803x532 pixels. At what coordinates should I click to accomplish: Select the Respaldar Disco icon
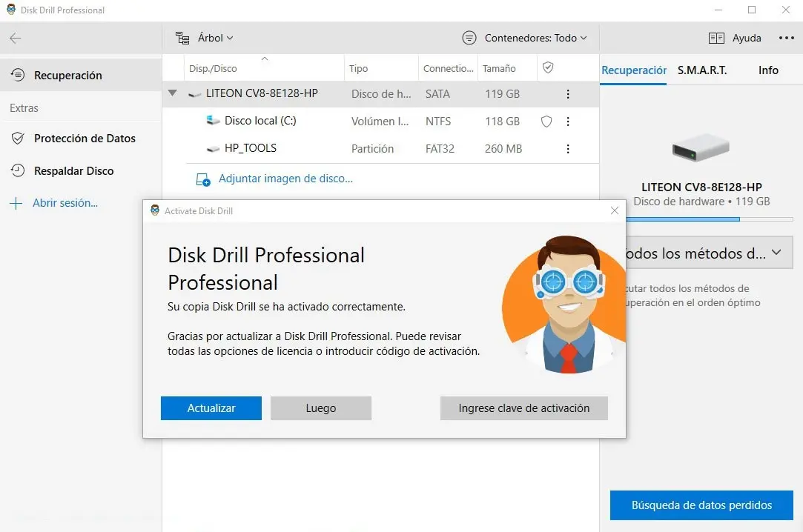tap(16, 170)
